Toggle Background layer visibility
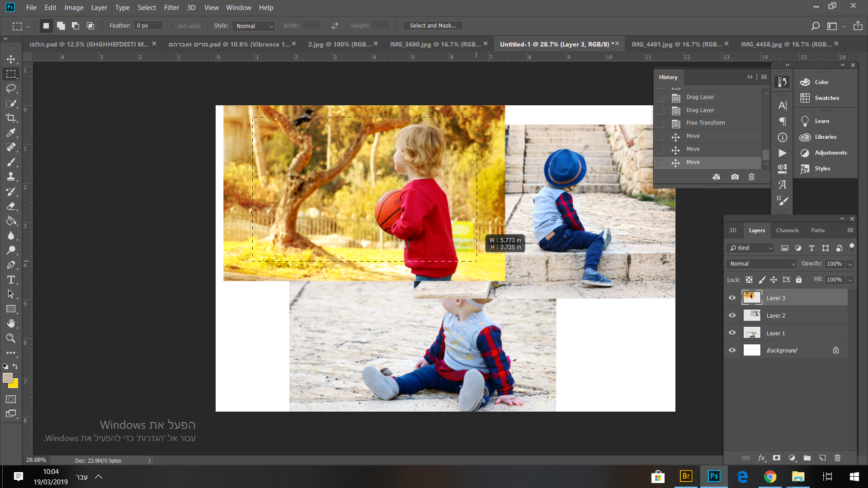 click(x=732, y=350)
